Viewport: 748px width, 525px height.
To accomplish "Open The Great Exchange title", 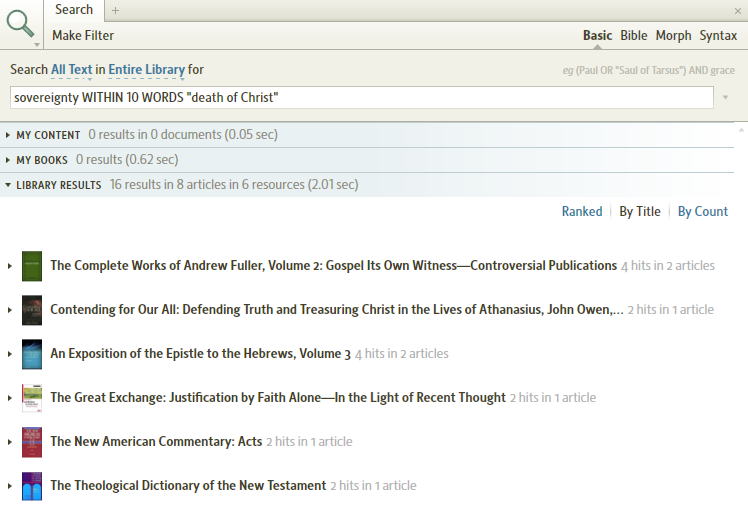I will coord(278,397).
